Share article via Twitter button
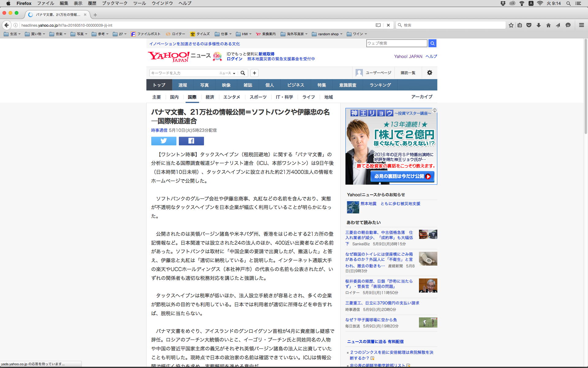This screenshot has height=368, width=588. [164, 141]
